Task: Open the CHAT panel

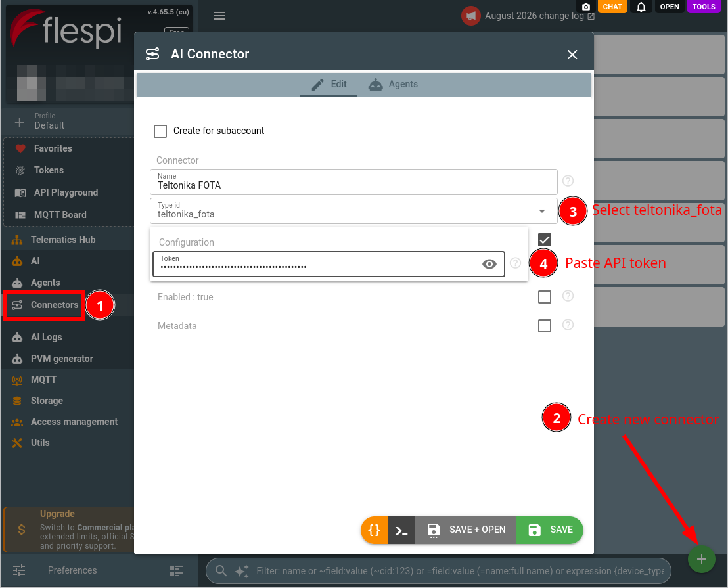Action: point(612,7)
